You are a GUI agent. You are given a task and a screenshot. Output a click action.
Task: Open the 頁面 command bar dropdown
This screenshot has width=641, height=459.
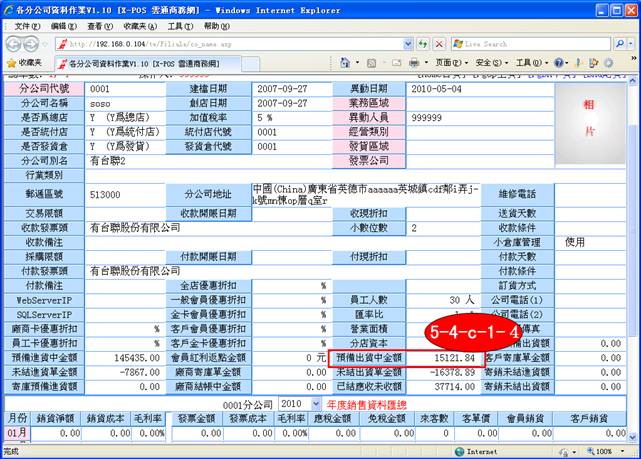447,63
